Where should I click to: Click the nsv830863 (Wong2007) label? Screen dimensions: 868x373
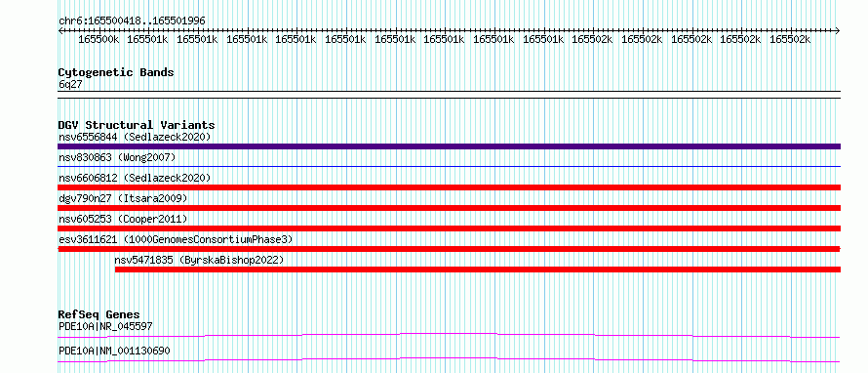tap(117, 157)
